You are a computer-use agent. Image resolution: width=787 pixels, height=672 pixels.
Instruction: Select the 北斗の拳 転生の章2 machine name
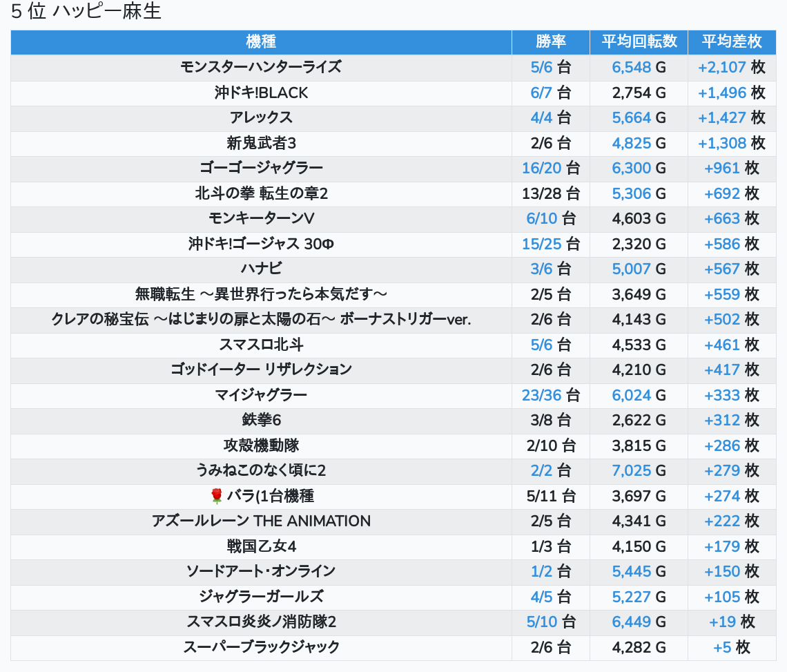click(261, 193)
